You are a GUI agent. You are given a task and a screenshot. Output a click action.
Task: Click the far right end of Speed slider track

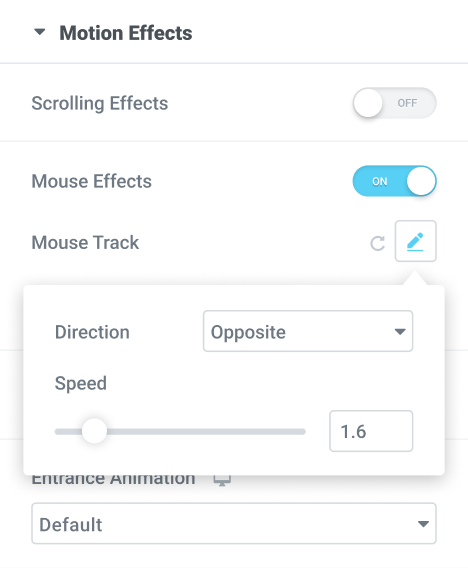point(303,431)
